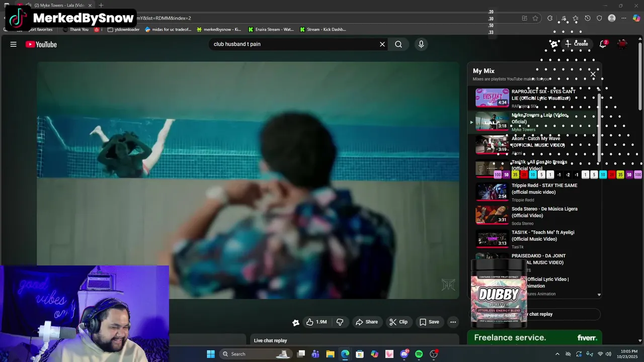Start voice search with the microphone
The width and height of the screenshot is (644, 362).
421,44
